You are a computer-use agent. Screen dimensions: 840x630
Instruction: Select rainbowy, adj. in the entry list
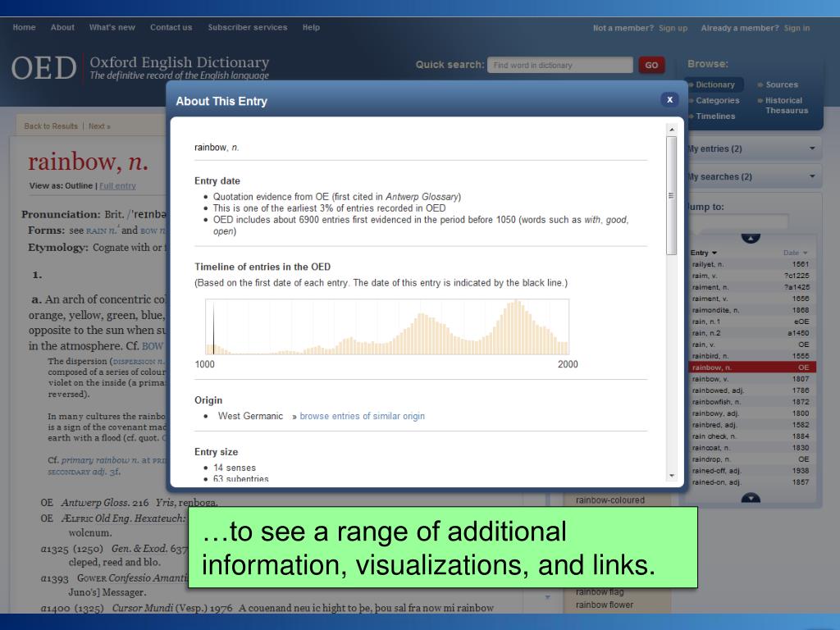pyautogui.click(x=752, y=413)
